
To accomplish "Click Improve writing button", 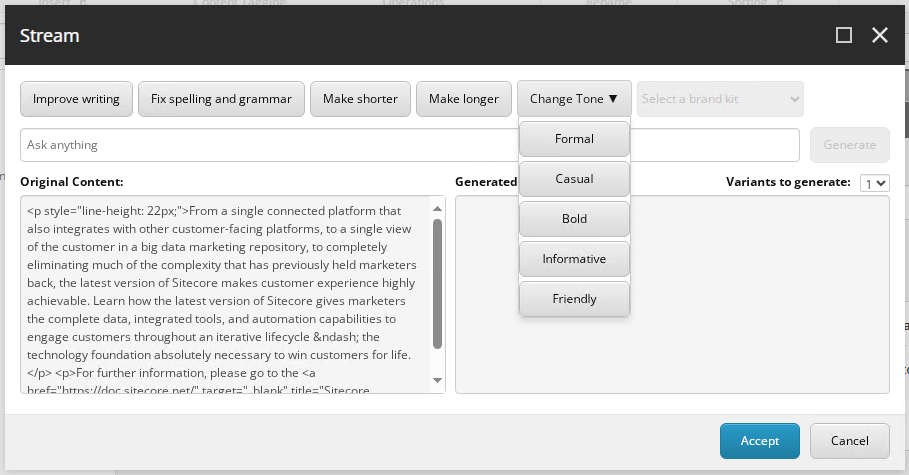I will 77,99.
